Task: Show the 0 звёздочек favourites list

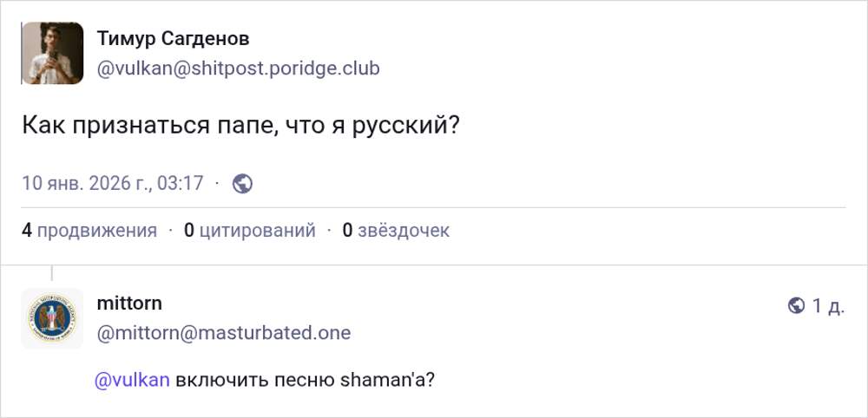Action: coord(396,230)
